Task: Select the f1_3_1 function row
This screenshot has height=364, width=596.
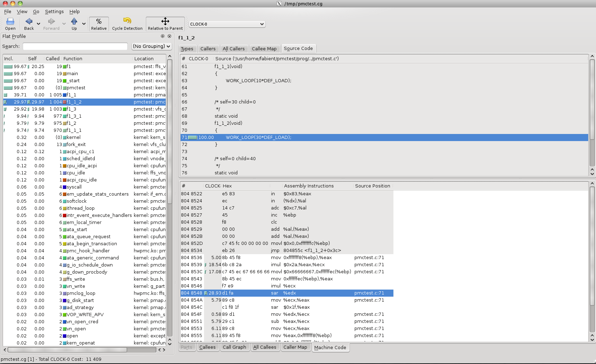Action: coord(84,116)
